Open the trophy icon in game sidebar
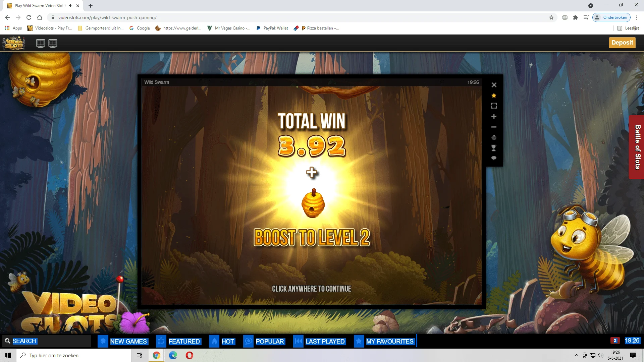 click(494, 148)
